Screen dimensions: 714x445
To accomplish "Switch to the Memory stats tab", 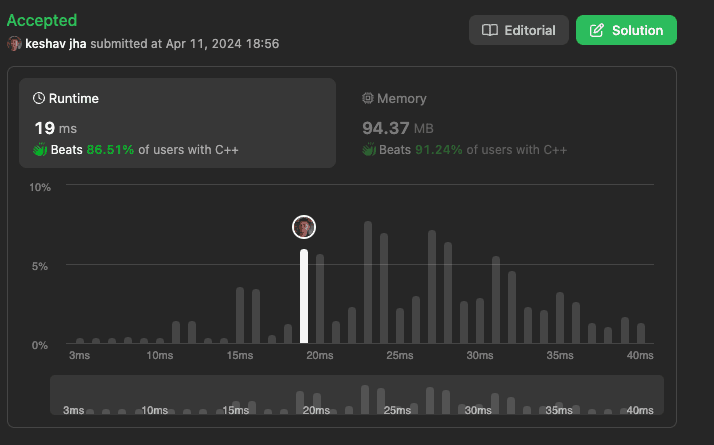I will point(505,123).
